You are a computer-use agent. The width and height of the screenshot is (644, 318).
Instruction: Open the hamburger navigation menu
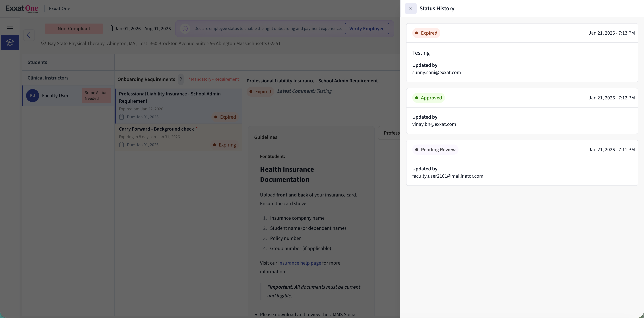(x=10, y=26)
